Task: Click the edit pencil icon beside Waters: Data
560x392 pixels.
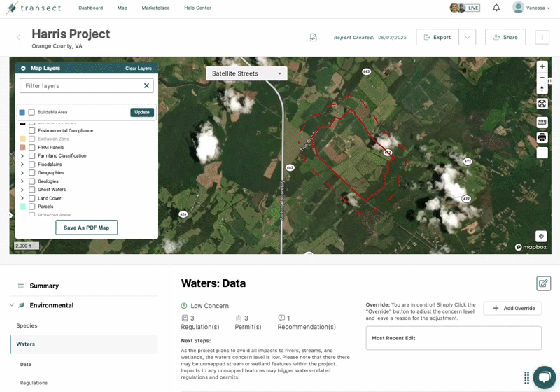Action: pos(543,283)
